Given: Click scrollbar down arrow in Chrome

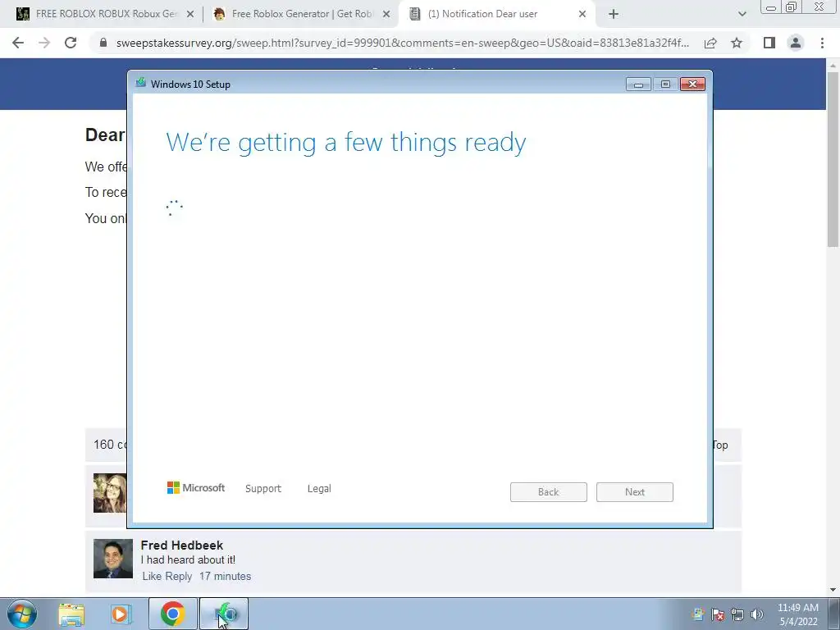Looking at the screenshot, I should pos(833,590).
